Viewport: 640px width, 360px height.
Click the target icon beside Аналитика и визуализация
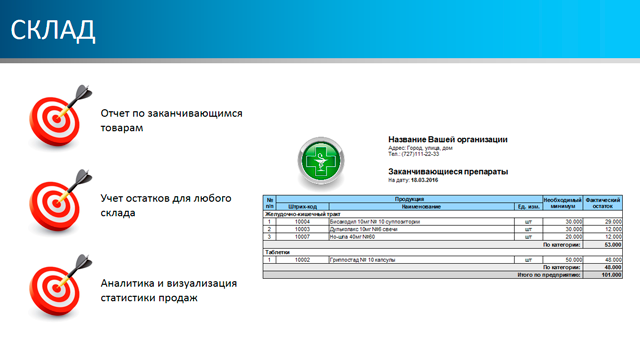[60, 286]
